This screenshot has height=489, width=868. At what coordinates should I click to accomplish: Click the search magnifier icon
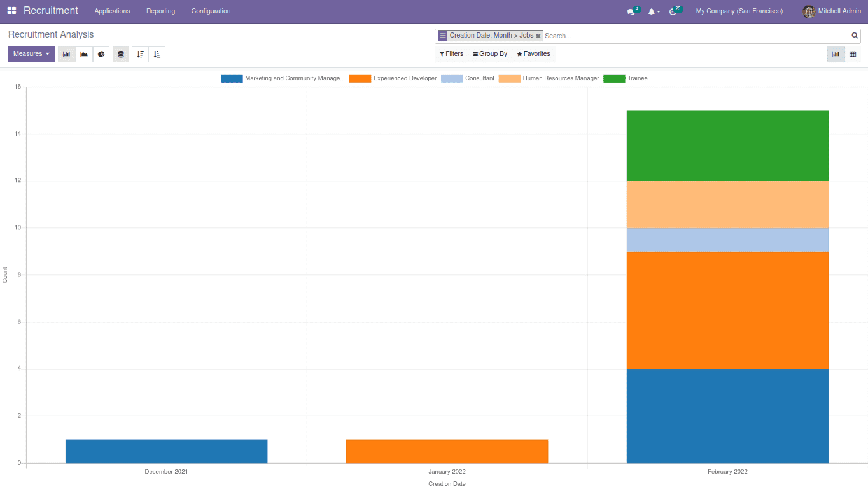tap(855, 36)
